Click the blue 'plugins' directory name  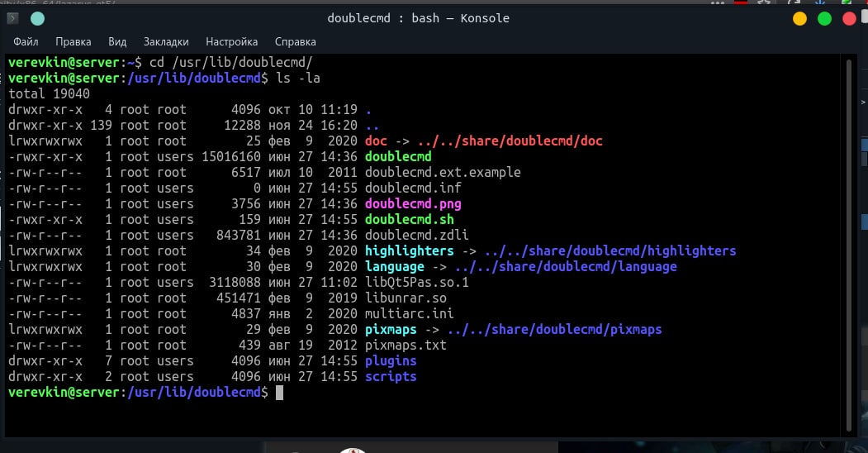(391, 361)
